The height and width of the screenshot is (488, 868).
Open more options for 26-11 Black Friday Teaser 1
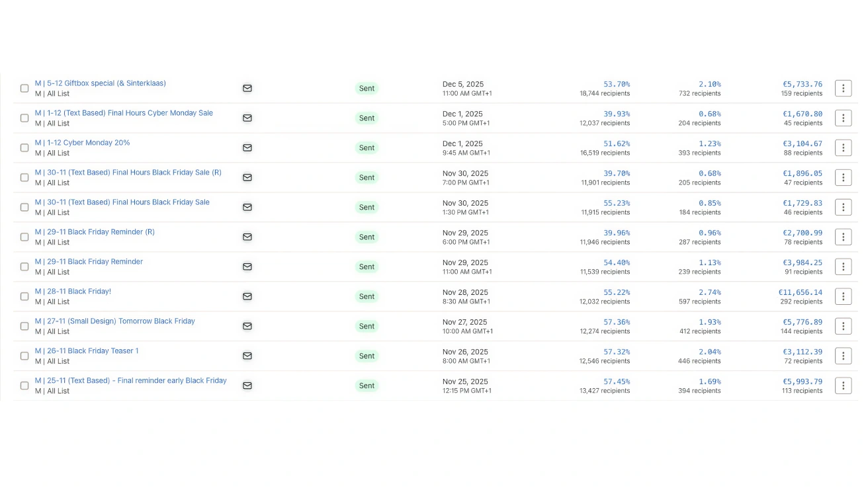click(843, 356)
